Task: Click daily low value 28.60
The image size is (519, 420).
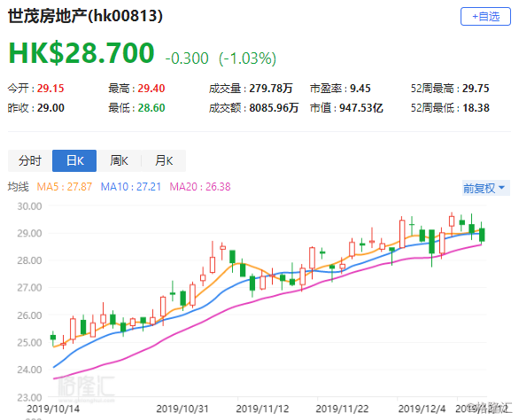Action: point(151,108)
